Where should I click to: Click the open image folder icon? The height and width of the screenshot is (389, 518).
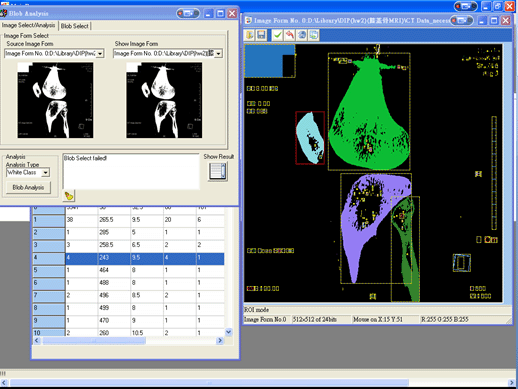[x=250, y=35]
